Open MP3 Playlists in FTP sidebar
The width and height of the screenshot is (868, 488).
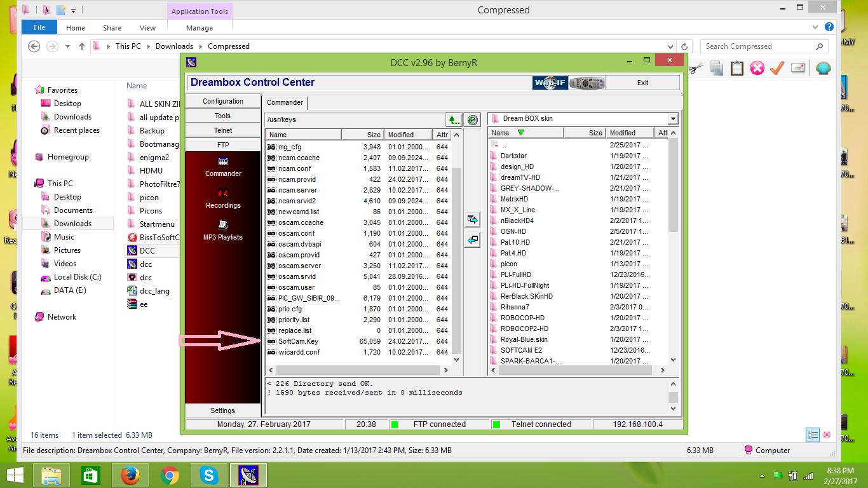223,230
